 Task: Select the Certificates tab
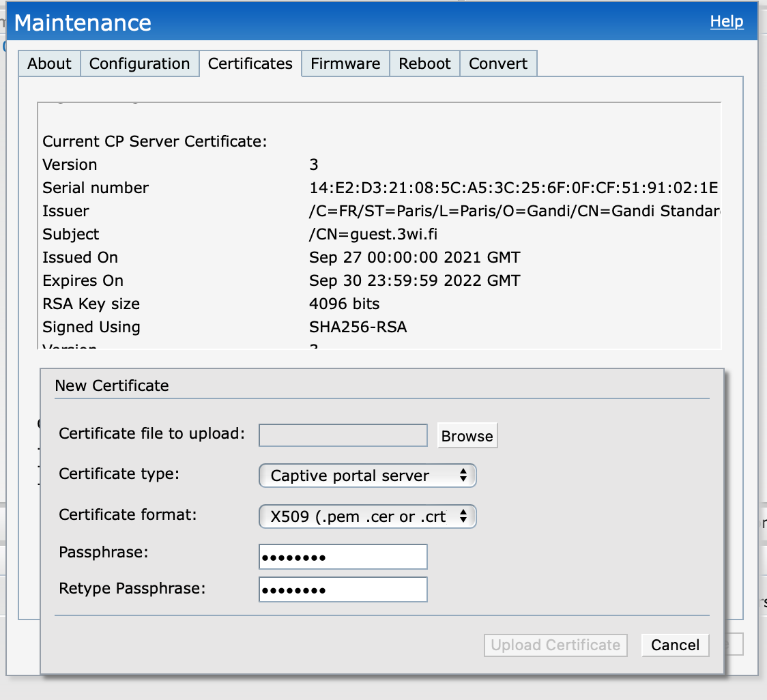[250, 63]
